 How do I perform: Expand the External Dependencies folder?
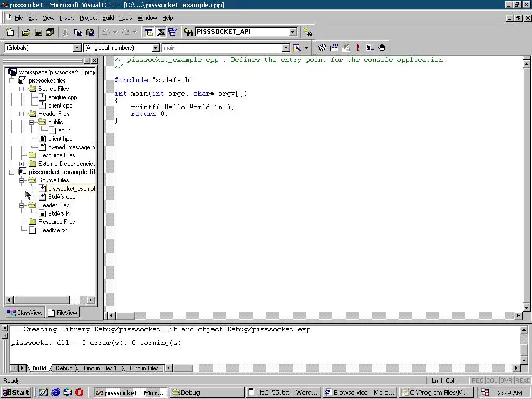point(22,164)
